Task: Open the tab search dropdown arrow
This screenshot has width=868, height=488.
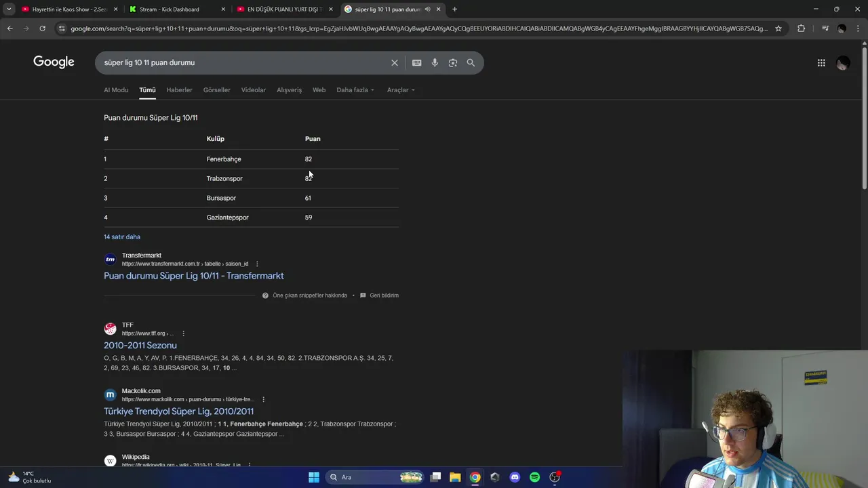Action: tap(9, 9)
